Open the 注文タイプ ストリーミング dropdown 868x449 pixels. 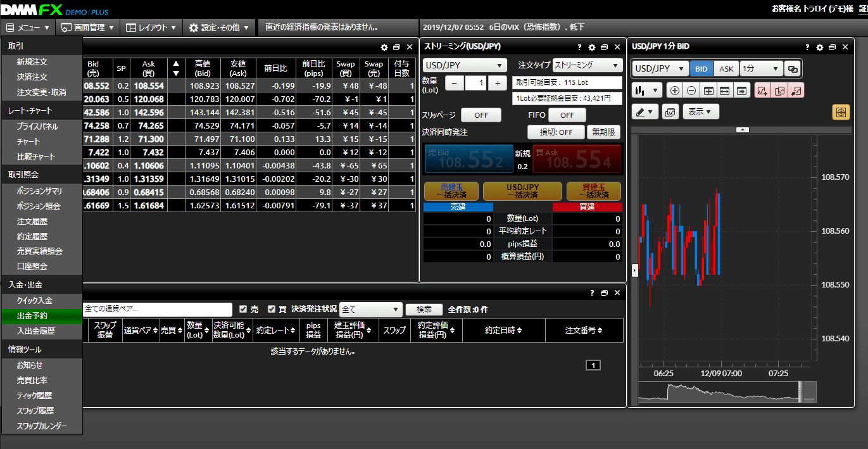point(588,65)
